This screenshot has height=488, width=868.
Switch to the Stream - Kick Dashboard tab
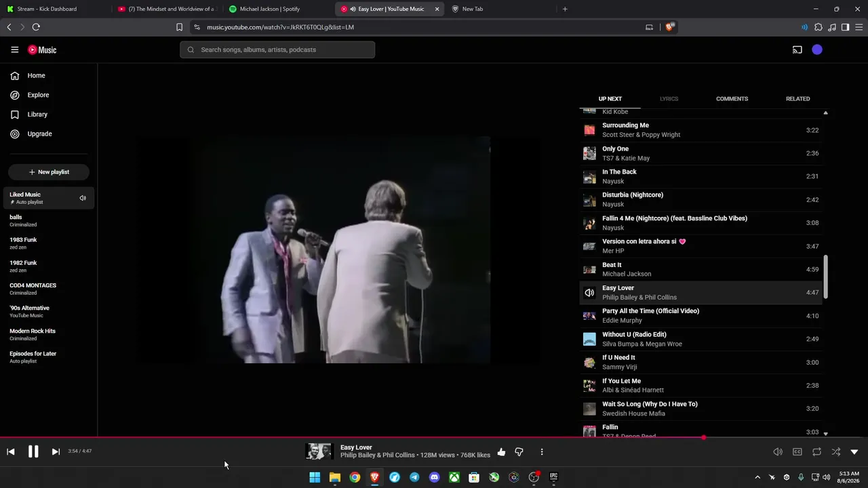point(53,9)
